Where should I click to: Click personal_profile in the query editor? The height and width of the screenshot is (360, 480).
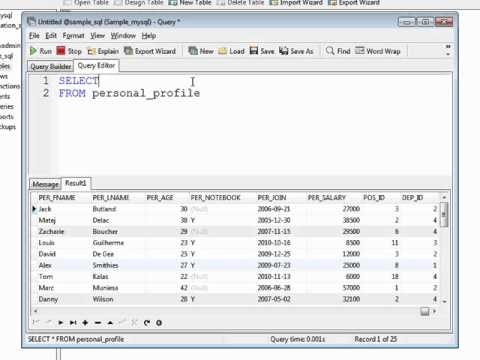coord(146,93)
